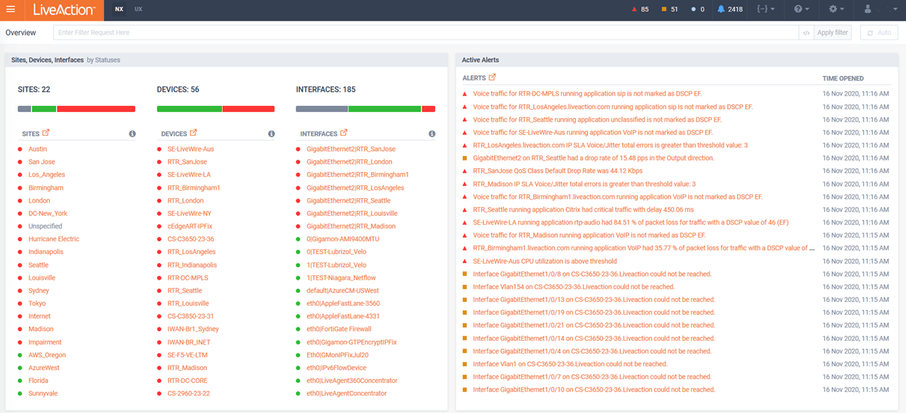Open the Austin site
906x413 pixels.
click(x=38, y=149)
